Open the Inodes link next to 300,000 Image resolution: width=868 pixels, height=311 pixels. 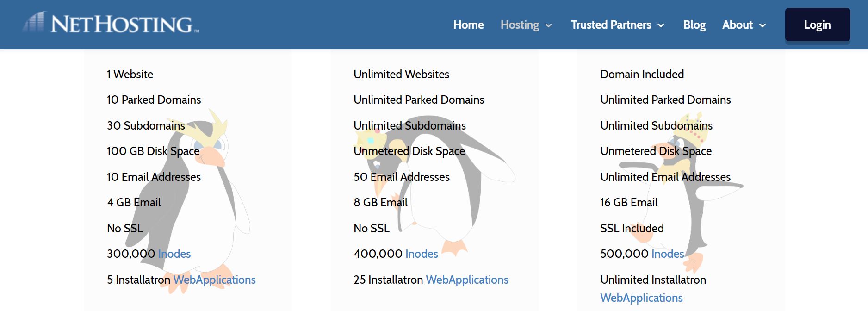pos(174,254)
